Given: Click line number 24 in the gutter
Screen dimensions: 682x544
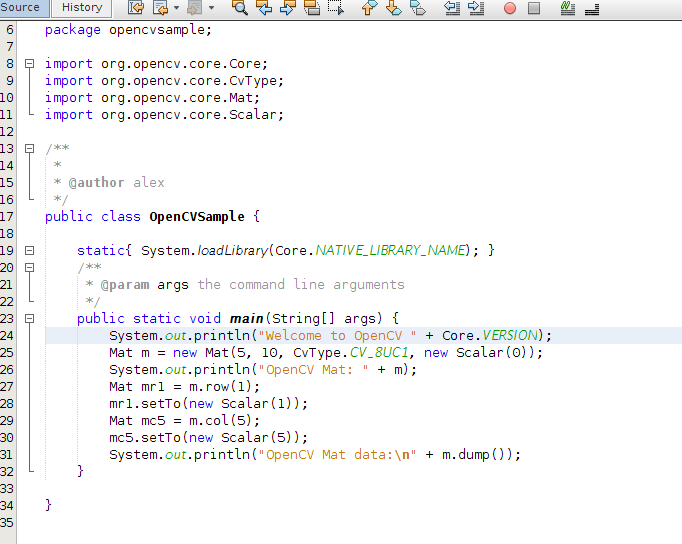Looking at the screenshot, I should (7, 336).
